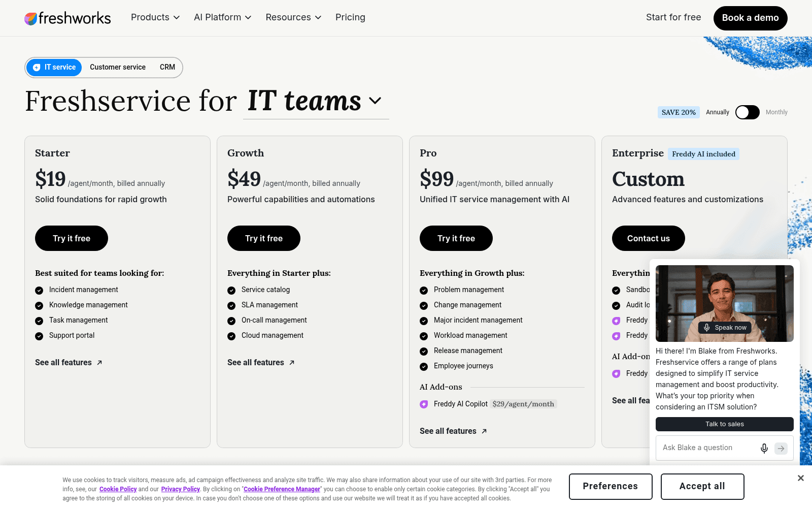
Task: Open the Cookie Policy link
Action: pos(118,489)
